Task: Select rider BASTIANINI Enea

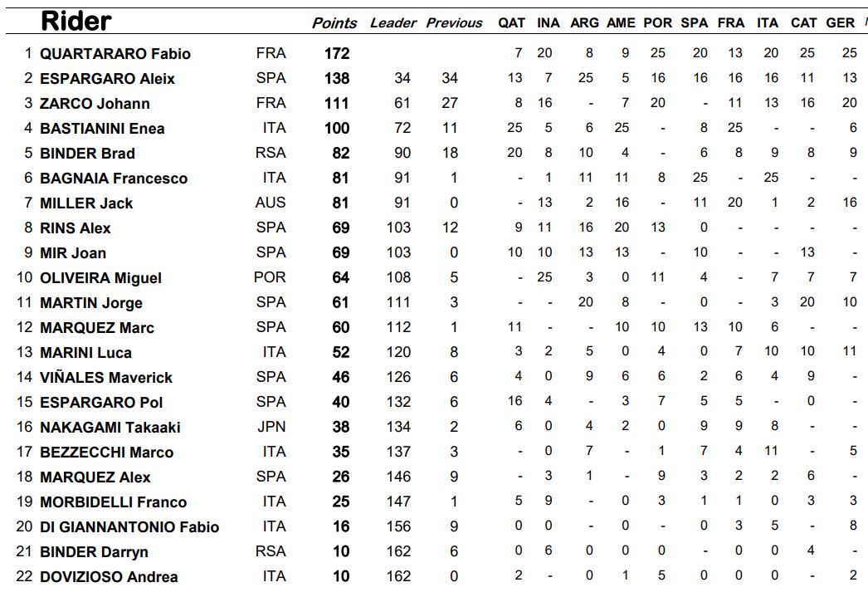Action: click(102, 129)
